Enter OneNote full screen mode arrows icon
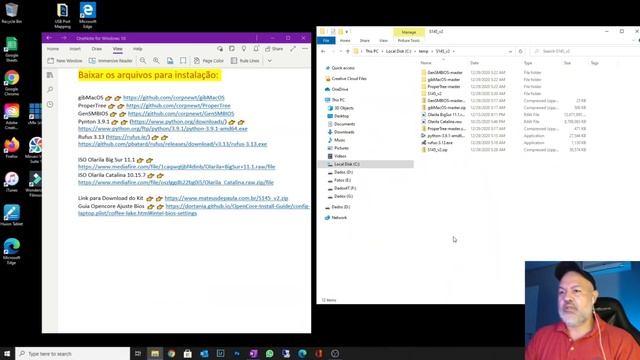 click(x=293, y=49)
